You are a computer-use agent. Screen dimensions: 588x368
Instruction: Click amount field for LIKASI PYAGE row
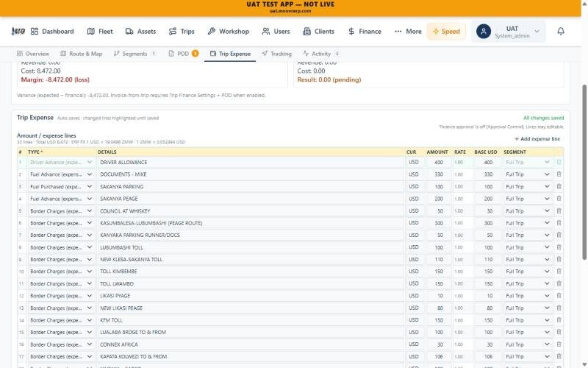click(x=438, y=296)
